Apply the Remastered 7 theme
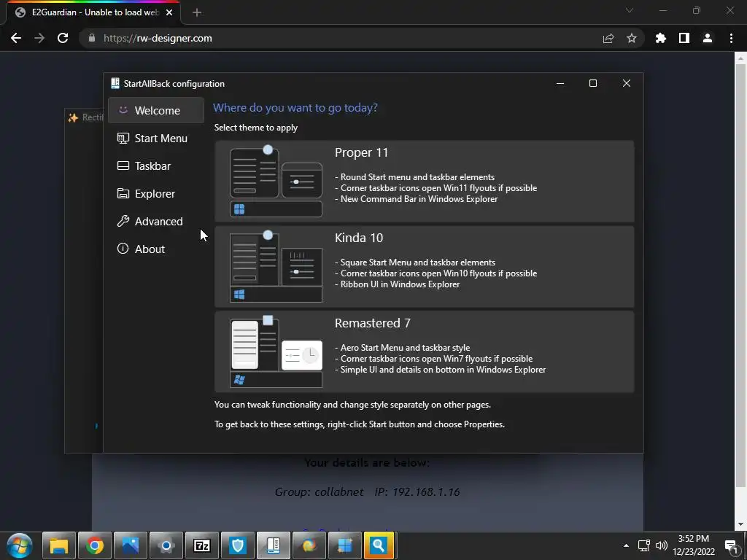This screenshot has width=747, height=560. tap(424, 351)
